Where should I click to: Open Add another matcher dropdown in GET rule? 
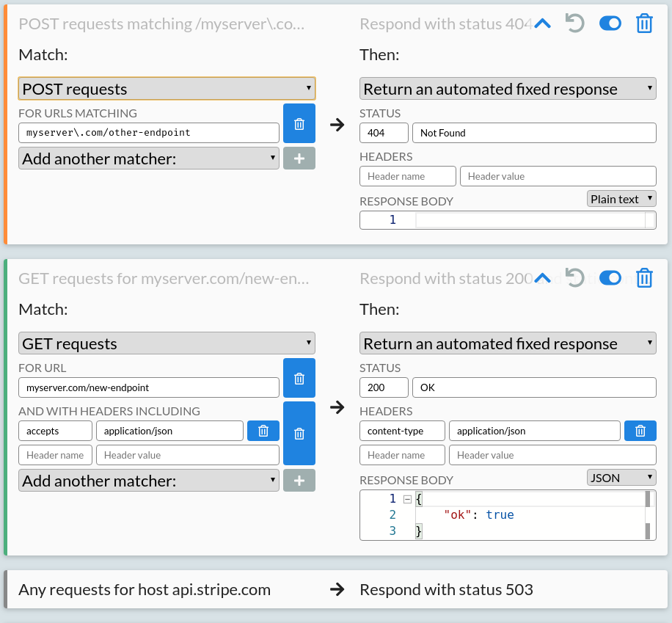click(148, 481)
